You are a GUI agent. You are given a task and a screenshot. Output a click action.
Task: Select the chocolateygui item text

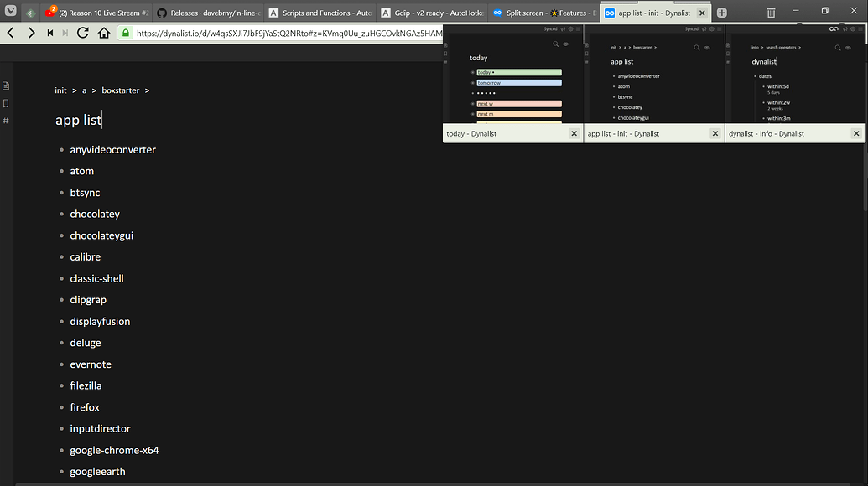point(101,235)
